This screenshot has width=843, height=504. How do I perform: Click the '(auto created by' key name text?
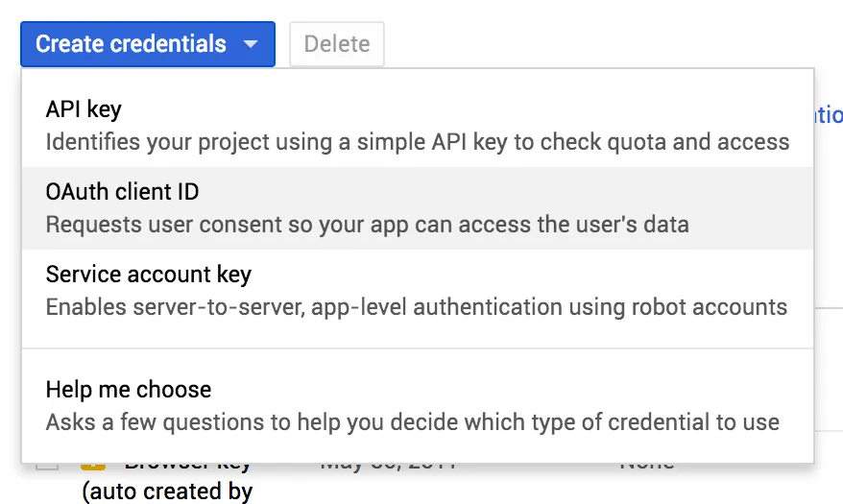[x=167, y=492]
